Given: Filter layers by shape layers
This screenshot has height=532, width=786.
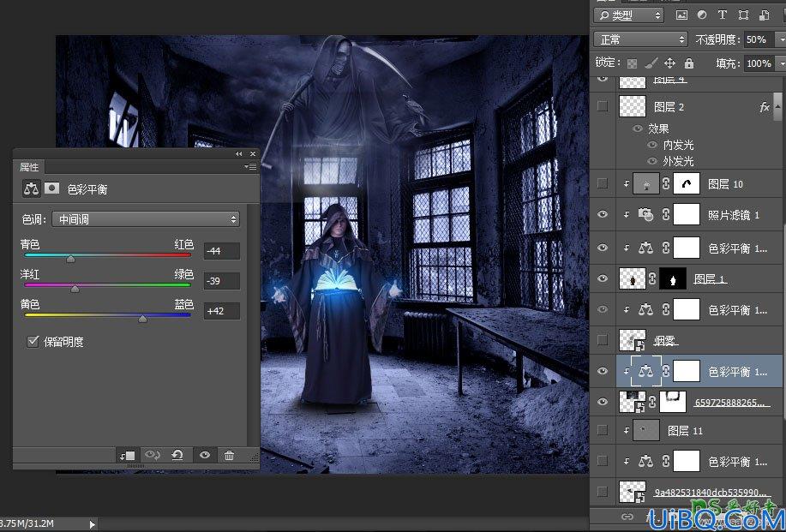Looking at the screenshot, I should click(x=743, y=15).
